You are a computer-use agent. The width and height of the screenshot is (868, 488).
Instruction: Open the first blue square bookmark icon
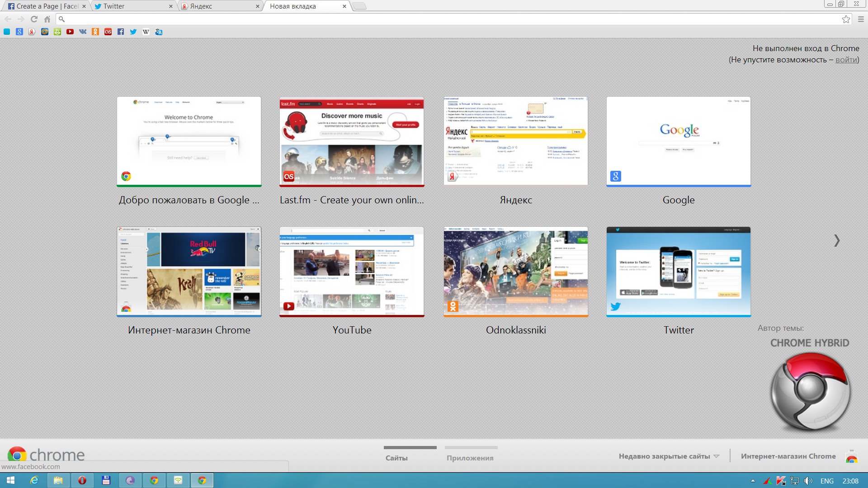(7, 32)
